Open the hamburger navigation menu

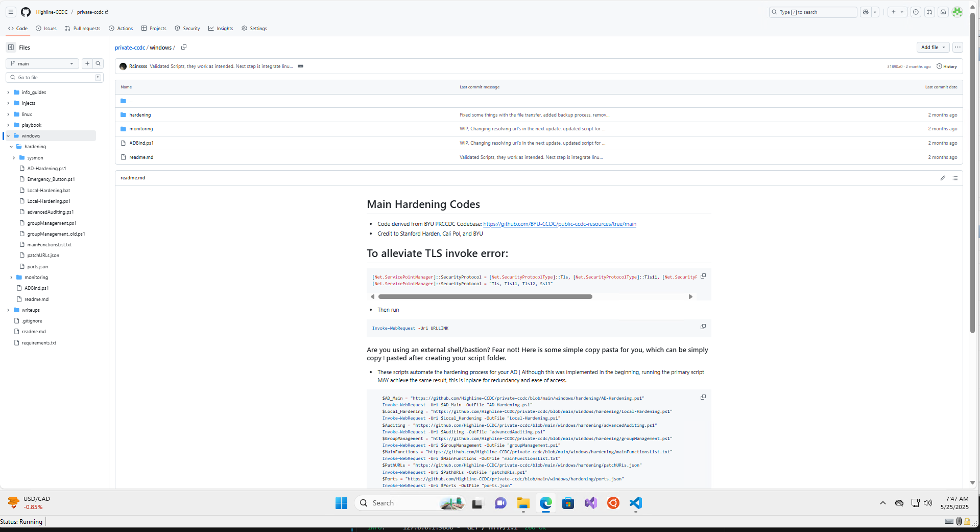[11, 12]
